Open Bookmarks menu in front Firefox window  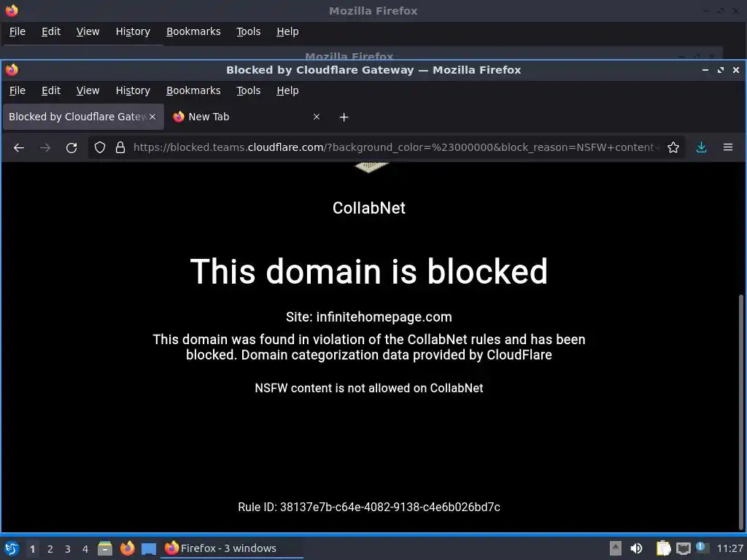point(193,90)
